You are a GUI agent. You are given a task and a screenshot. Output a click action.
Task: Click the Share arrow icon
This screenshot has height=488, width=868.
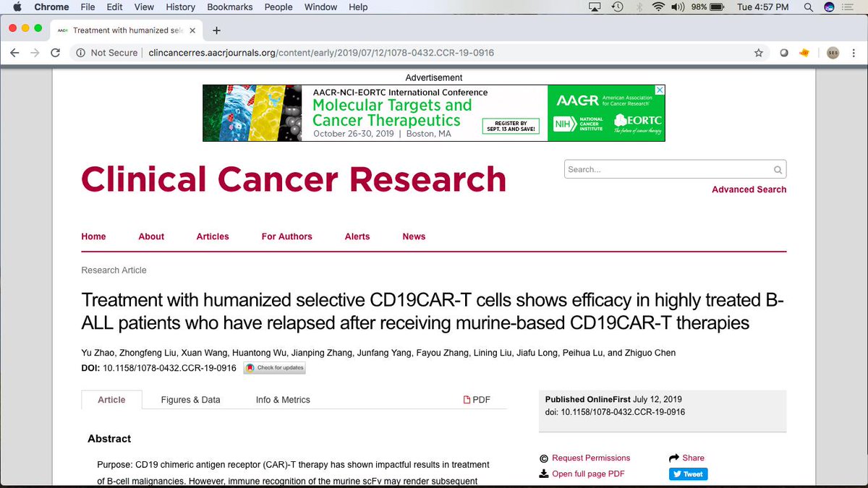click(674, 458)
